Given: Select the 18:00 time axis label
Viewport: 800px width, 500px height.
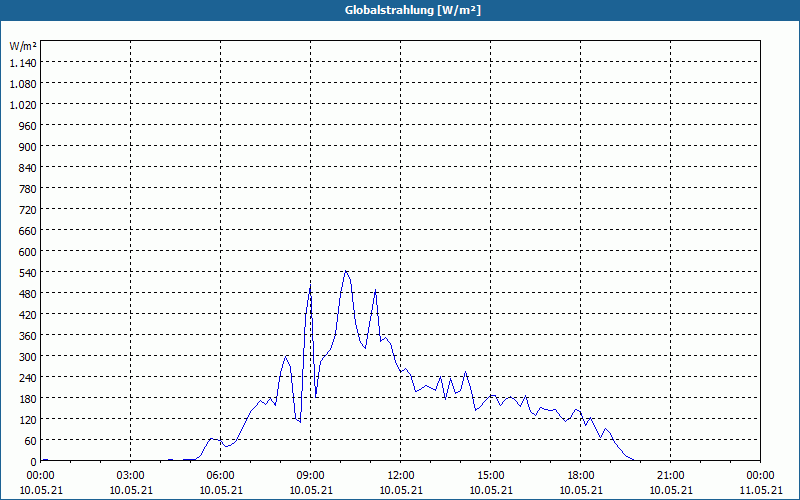Looking at the screenshot, I should (581, 476).
